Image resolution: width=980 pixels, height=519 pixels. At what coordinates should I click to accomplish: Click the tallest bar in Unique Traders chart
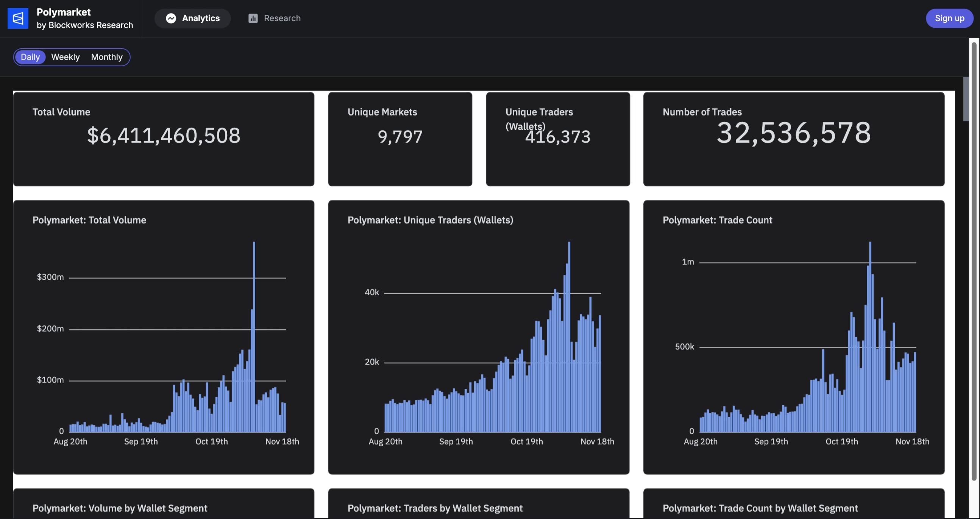click(x=569, y=337)
